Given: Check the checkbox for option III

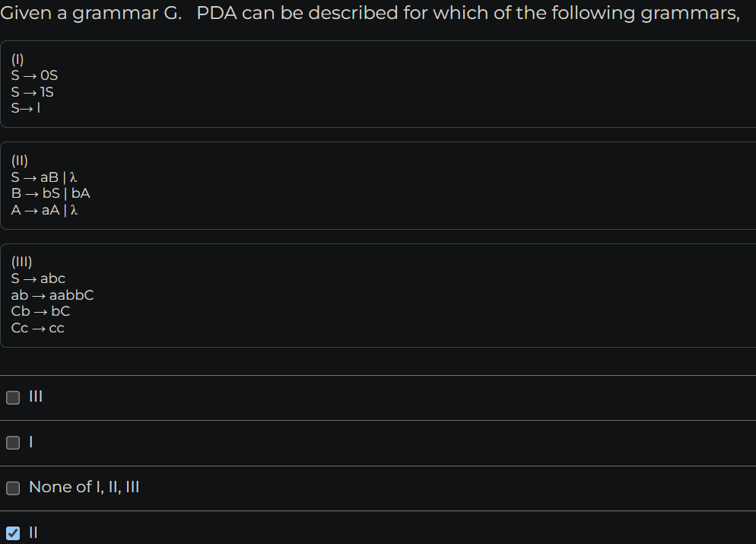Looking at the screenshot, I should [13, 397].
